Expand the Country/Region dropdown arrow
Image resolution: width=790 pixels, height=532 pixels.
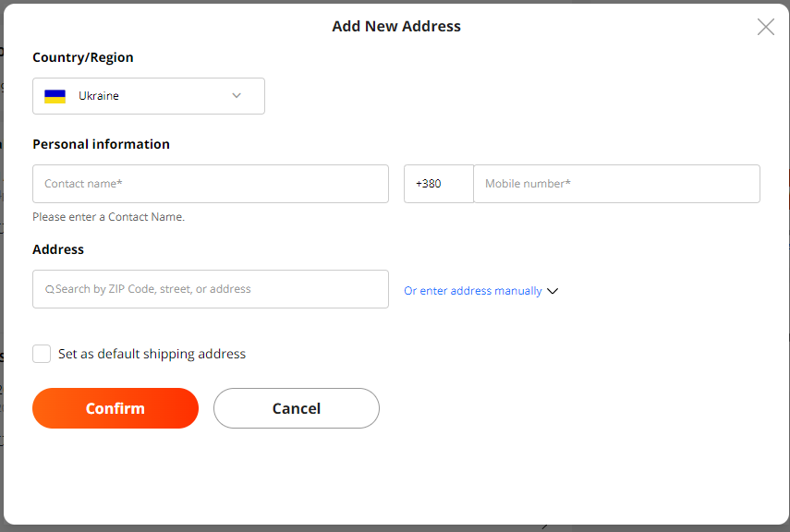click(x=237, y=96)
